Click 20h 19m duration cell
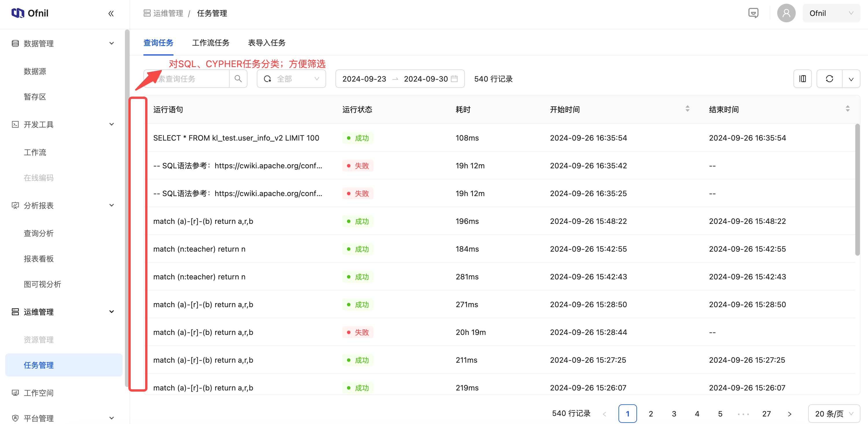The width and height of the screenshot is (868, 424). tap(471, 332)
